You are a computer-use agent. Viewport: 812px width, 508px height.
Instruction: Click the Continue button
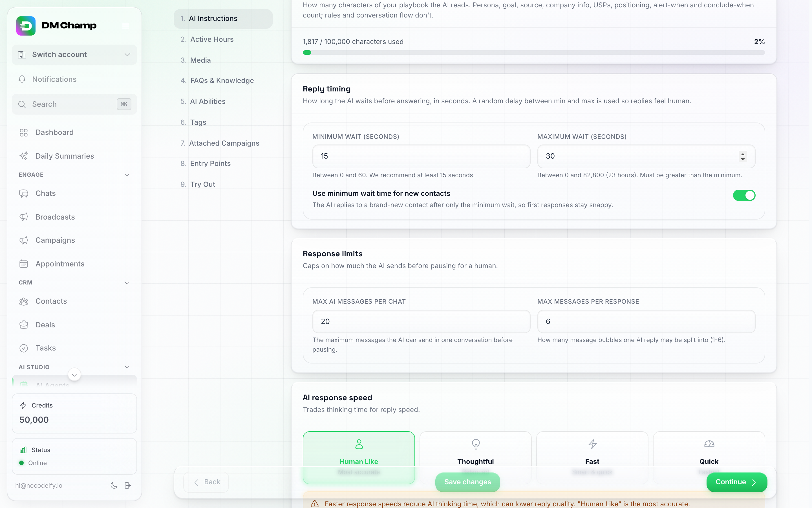tap(736, 482)
